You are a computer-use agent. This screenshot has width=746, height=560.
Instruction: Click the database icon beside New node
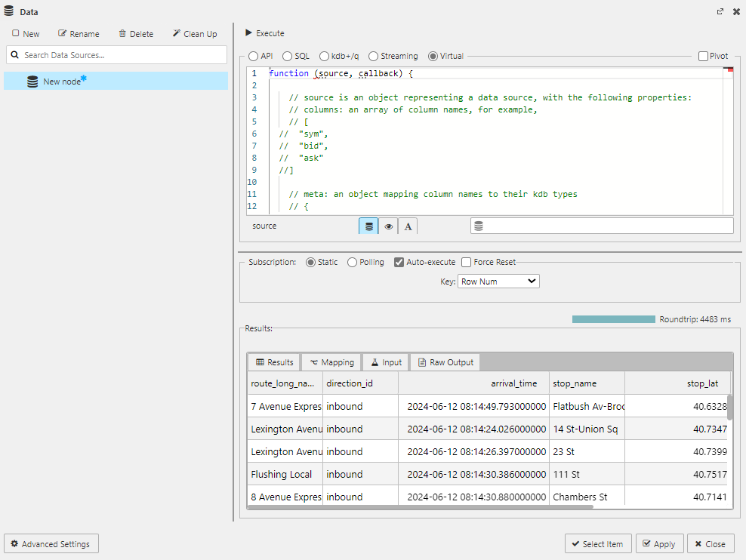coord(32,82)
